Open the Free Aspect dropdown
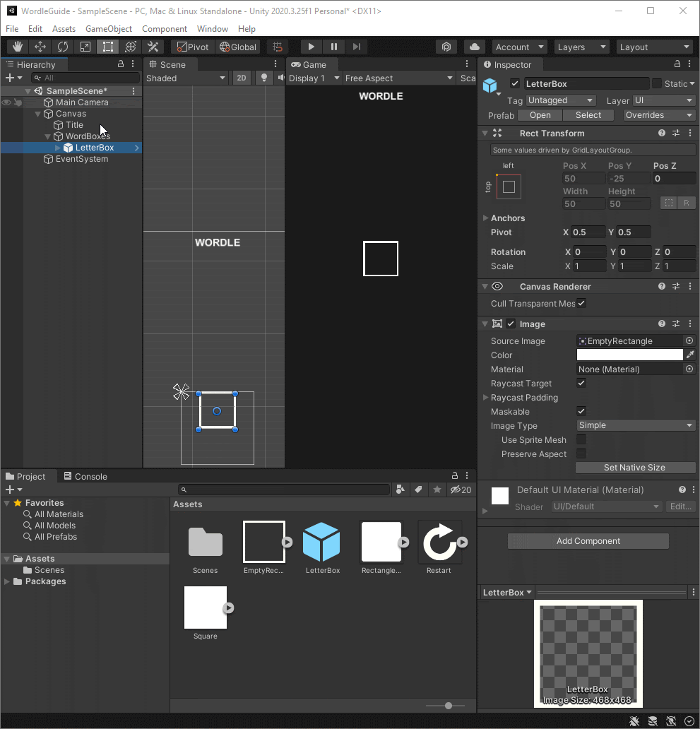Viewport: 700px width, 729px height. click(399, 78)
